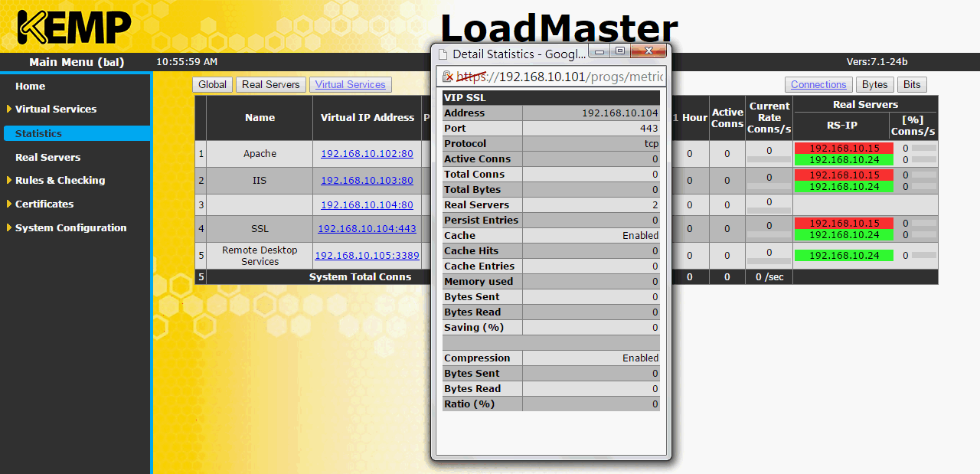
Task: Click the "System Total Conns" footer label
Action: [x=360, y=277]
